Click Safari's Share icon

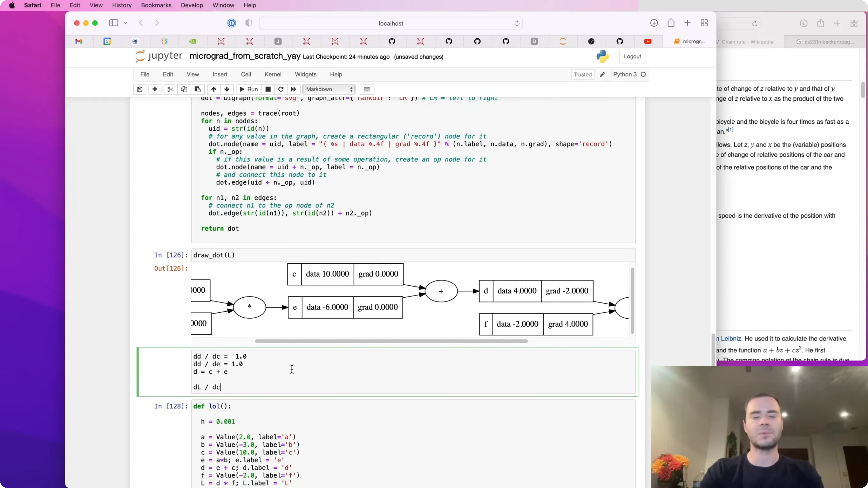671,23
